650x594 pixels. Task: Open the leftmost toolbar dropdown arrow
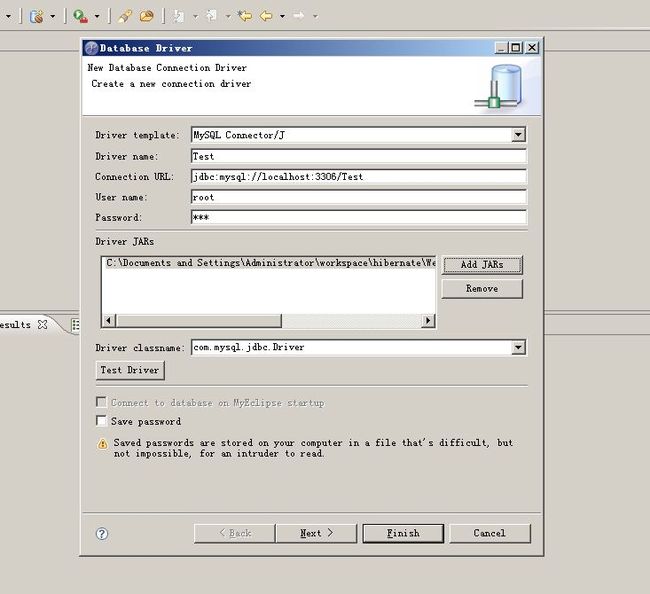(x=8, y=17)
